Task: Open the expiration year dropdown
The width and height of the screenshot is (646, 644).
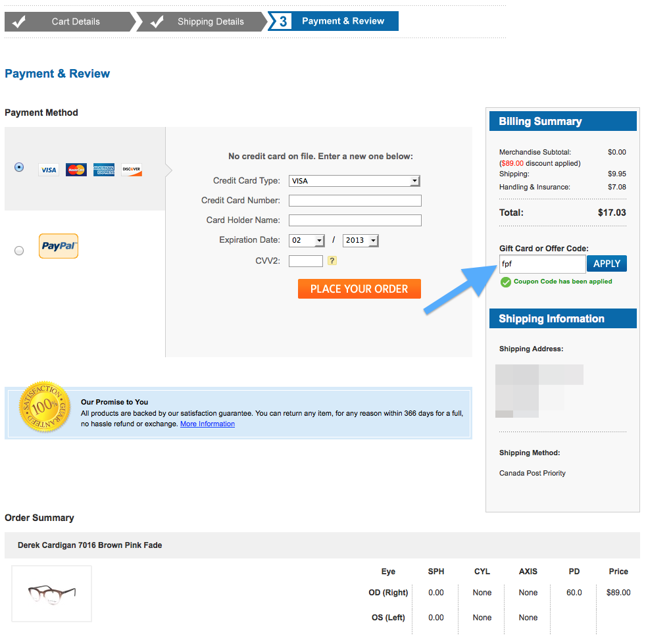Action: coord(360,240)
